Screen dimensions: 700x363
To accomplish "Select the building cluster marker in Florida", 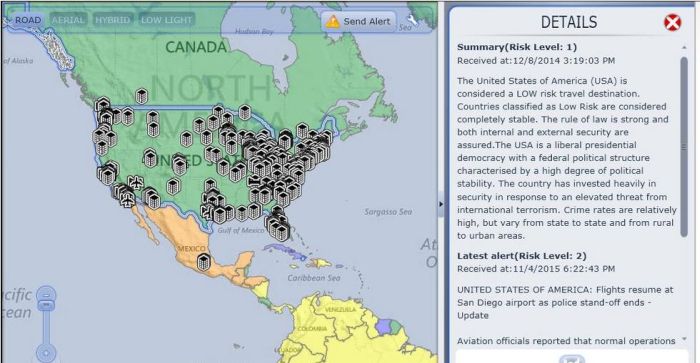I will (x=279, y=227).
